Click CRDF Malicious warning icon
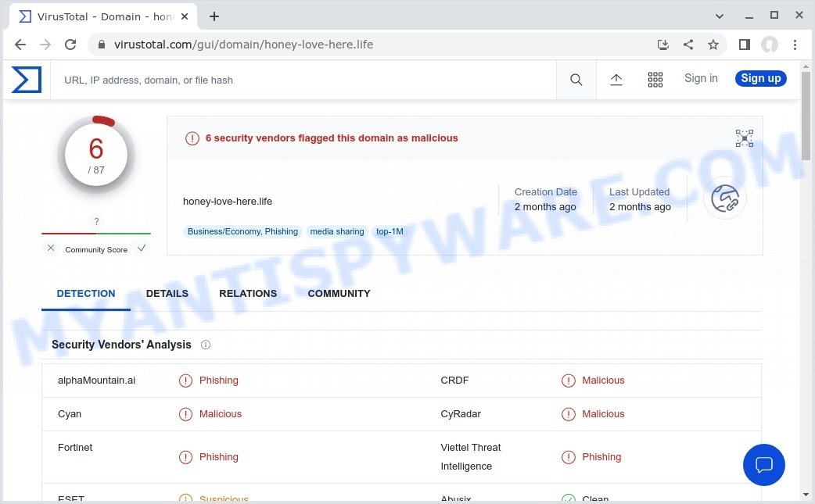 point(568,381)
